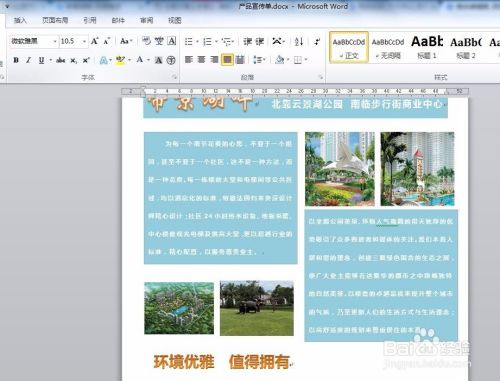Click the Increase Indent icon

pos(260,41)
